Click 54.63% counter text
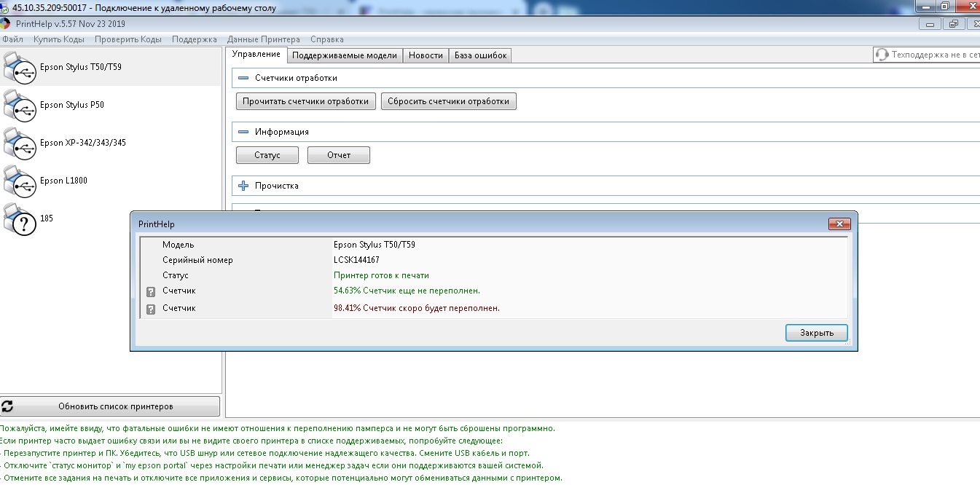This screenshot has width=980, height=485. [x=407, y=291]
